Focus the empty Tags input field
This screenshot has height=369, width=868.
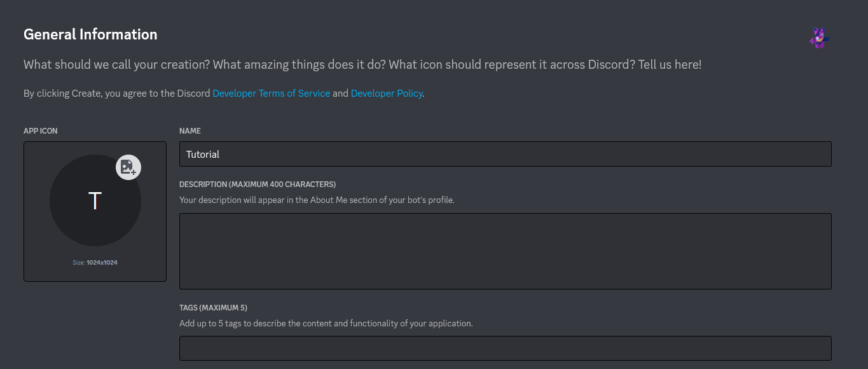pyautogui.click(x=506, y=349)
